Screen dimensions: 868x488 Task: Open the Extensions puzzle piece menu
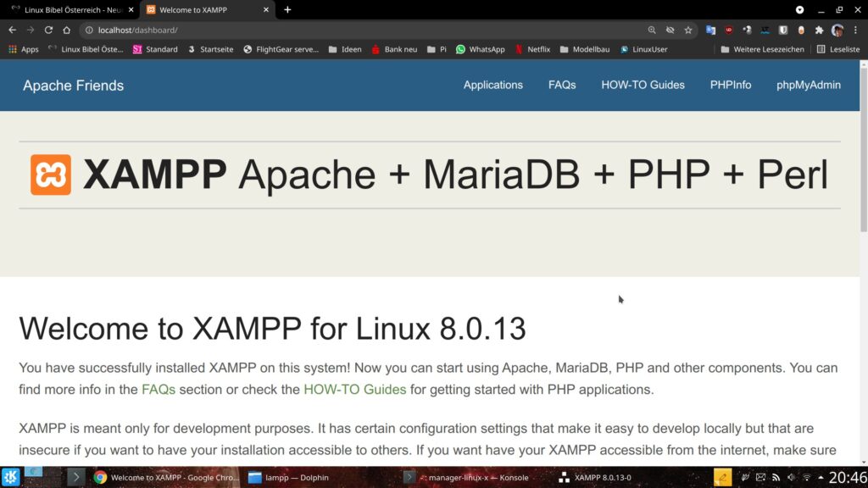pyautogui.click(x=820, y=30)
